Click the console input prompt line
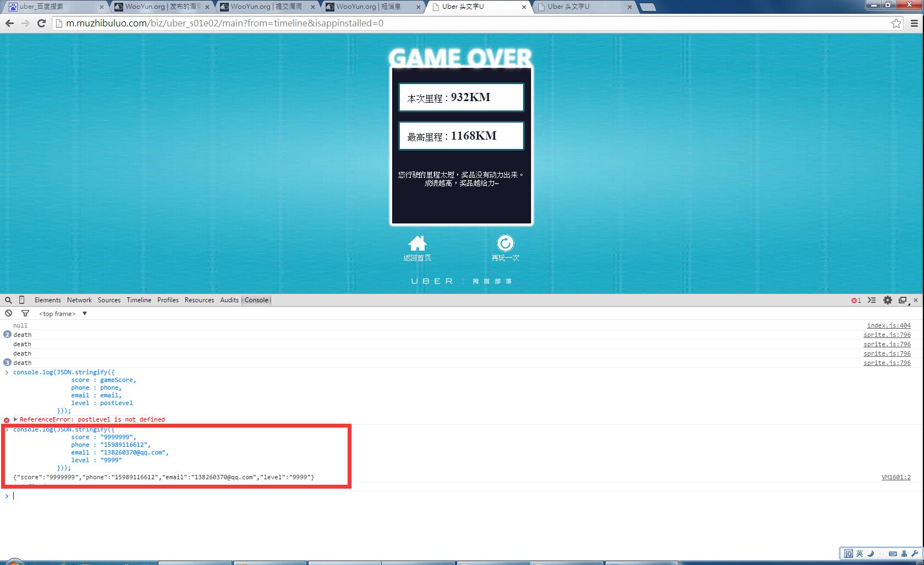This screenshot has height=565, width=924. (x=462, y=496)
